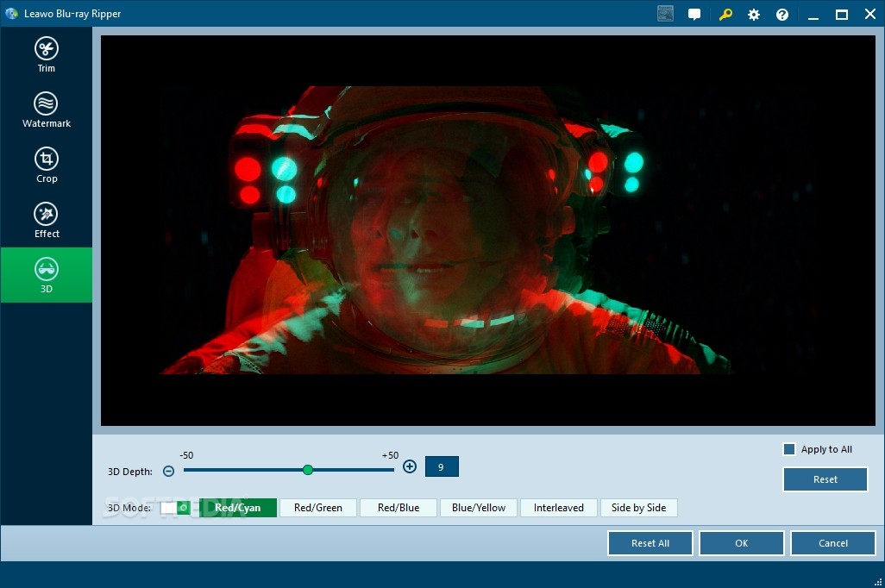Open the Watermark section
This screenshot has width=885, height=588.
click(47, 110)
